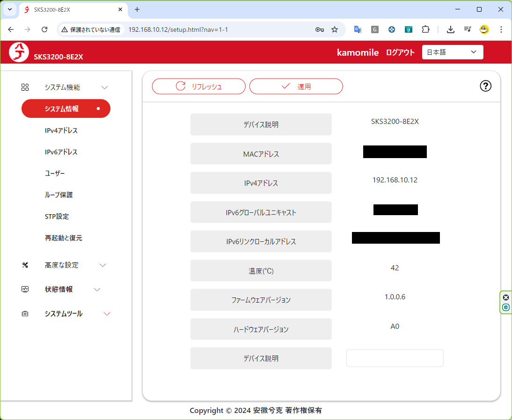
Task: Open the browser extensions puzzle icon
Action: (x=425, y=29)
